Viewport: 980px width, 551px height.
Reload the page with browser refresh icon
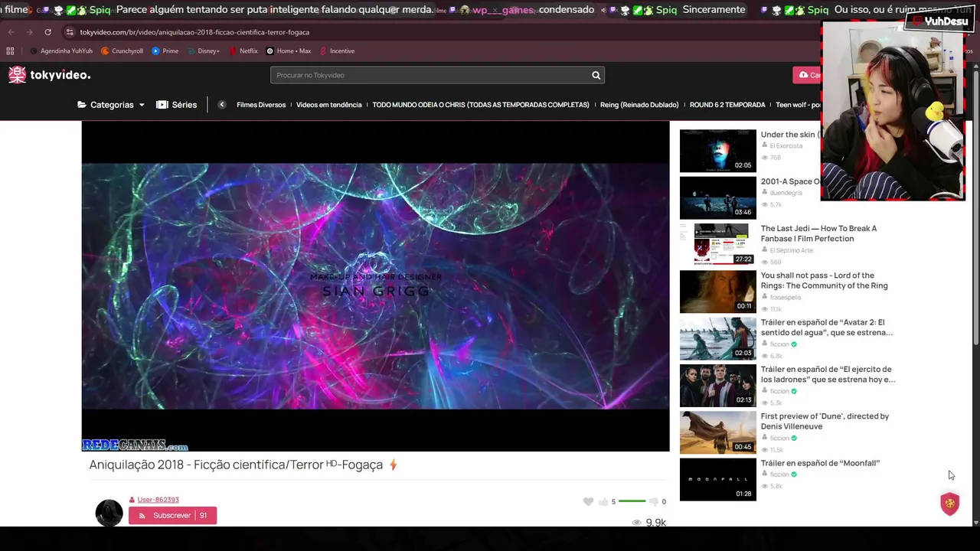click(47, 32)
